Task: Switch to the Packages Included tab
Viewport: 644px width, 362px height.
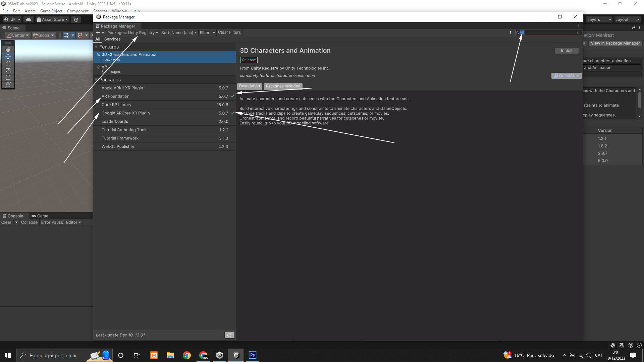Action: (283, 86)
